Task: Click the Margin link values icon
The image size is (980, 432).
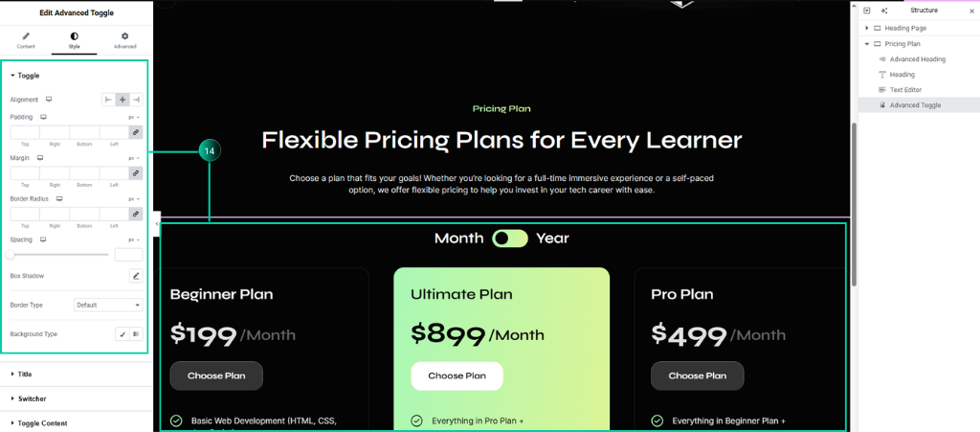Action: (136, 173)
